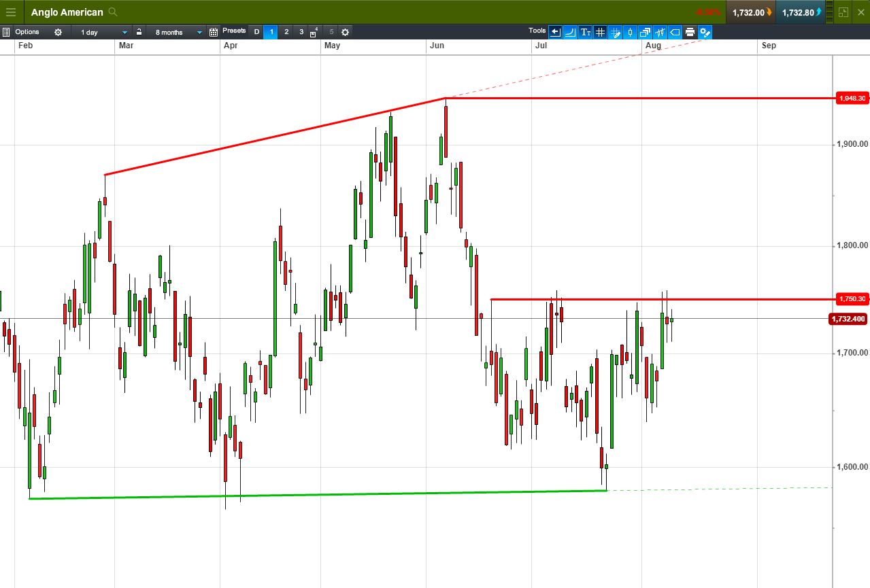
Task: Click save preset 4 icon
Action: pos(314,32)
